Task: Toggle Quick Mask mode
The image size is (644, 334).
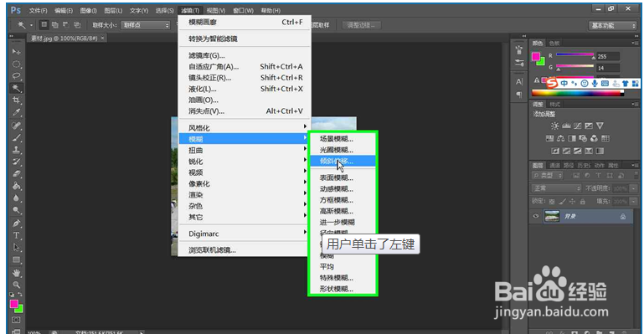Action: pos(16,320)
